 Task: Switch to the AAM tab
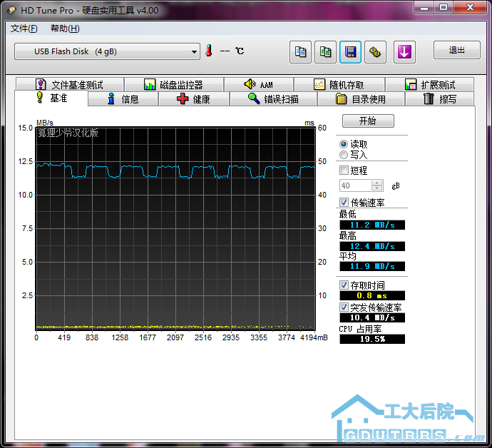(x=259, y=84)
